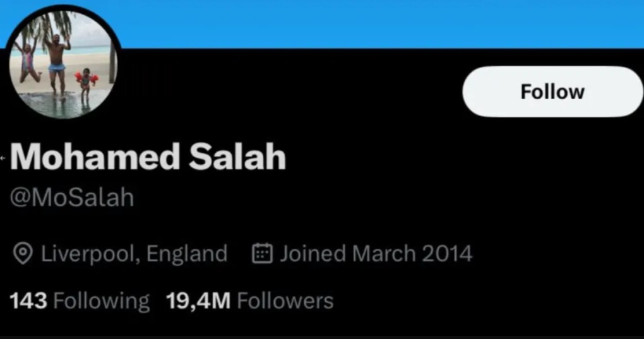Click the word Following
Viewport: 644px width, 339px height.
click(x=102, y=301)
